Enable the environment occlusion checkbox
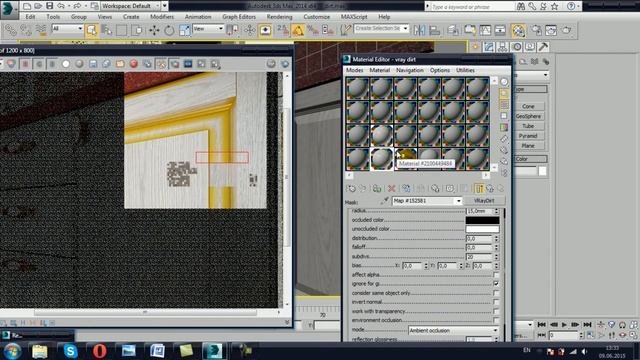Screen dimensions: 640x360 (496, 320)
